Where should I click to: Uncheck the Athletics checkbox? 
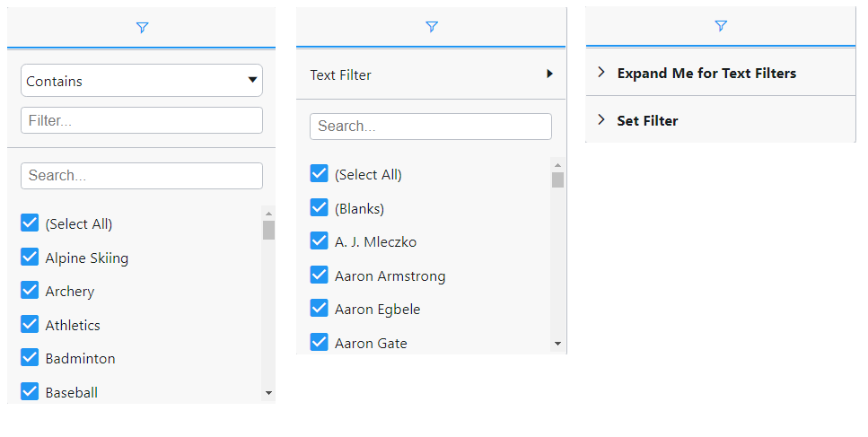click(x=30, y=325)
